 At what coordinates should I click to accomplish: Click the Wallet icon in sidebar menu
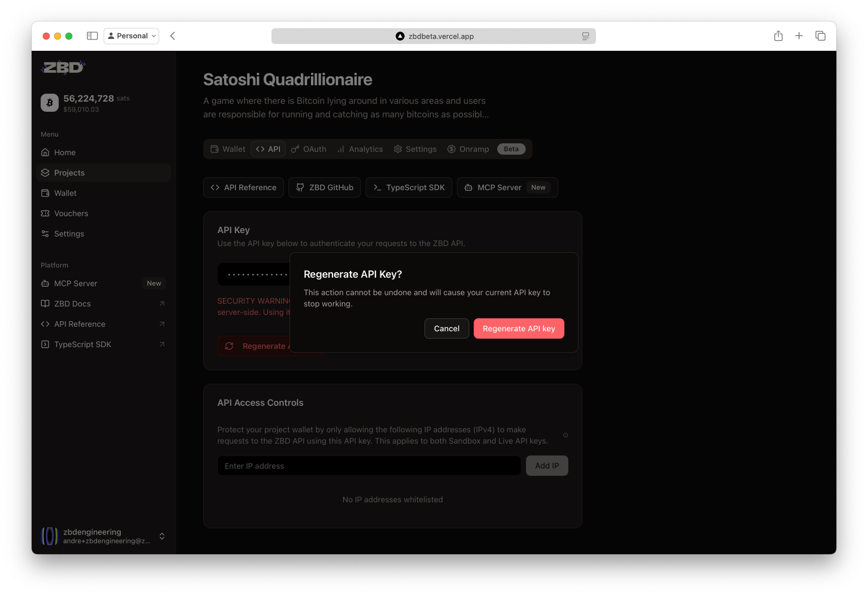(x=45, y=193)
